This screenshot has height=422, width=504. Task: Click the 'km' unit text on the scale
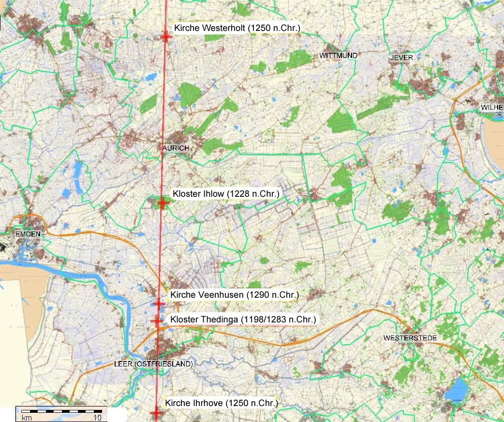point(27,418)
